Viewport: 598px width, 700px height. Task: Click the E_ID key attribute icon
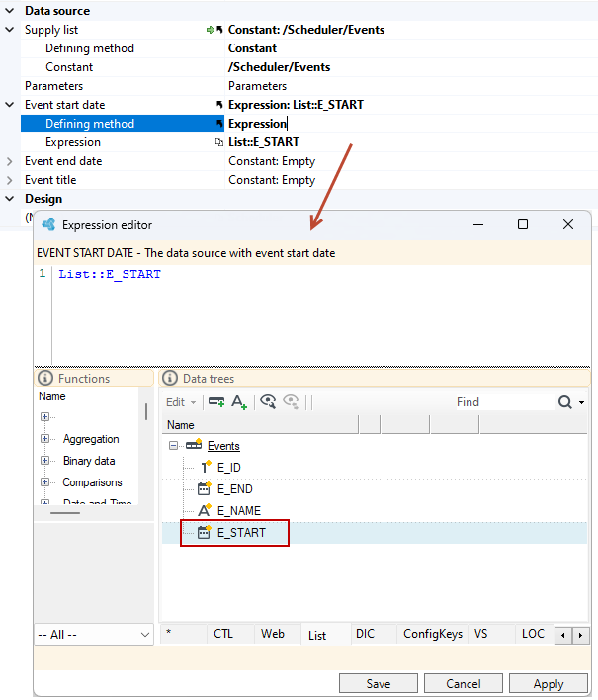click(x=206, y=467)
